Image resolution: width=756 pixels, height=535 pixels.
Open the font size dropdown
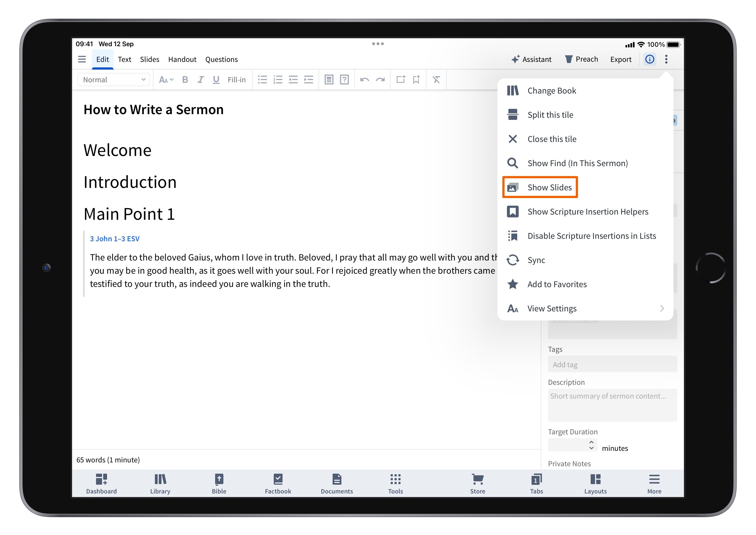(x=166, y=79)
